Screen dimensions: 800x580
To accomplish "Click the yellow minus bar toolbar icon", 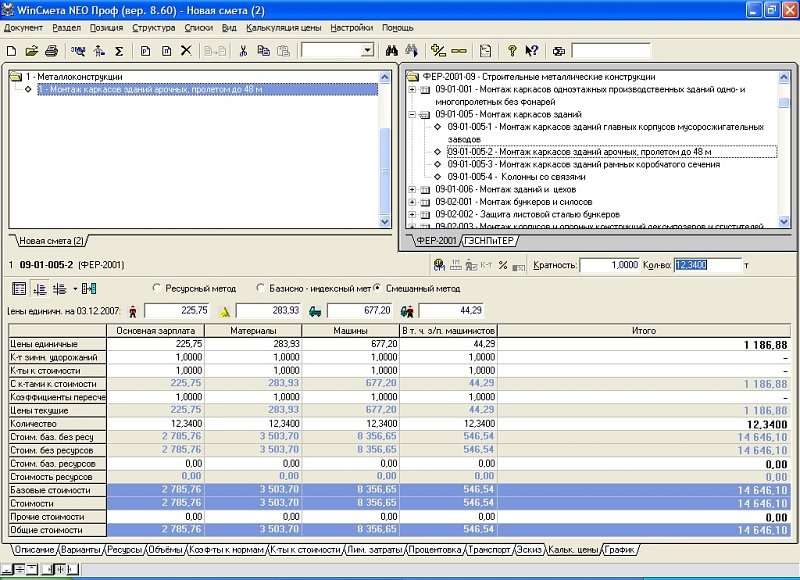I will pos(459,51).
